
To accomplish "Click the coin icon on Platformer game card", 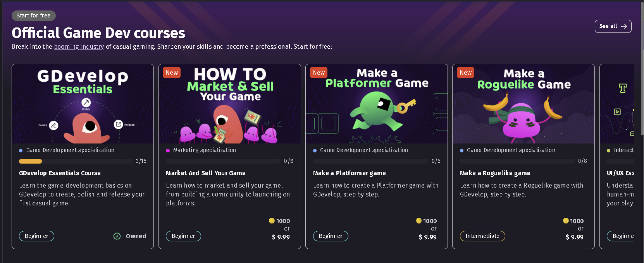I will click(x=419, y=221).
